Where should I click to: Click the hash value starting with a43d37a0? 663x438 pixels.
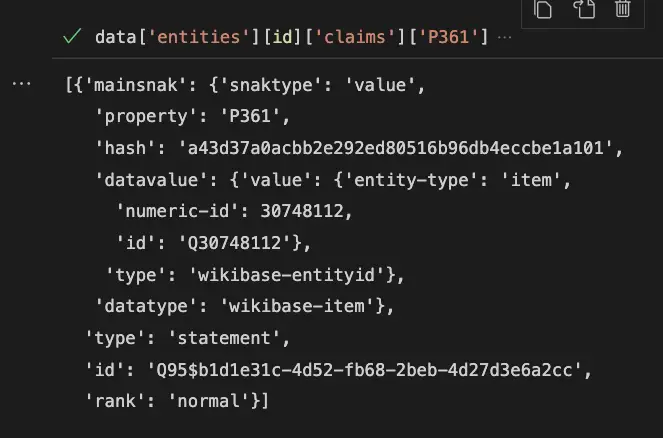[x=396, y=148]
